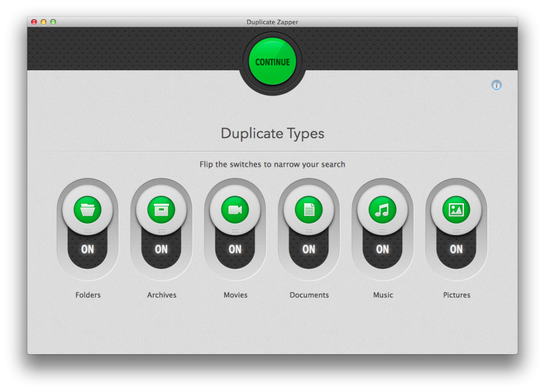Click the ON text of Folders switch

coord(87,249)
